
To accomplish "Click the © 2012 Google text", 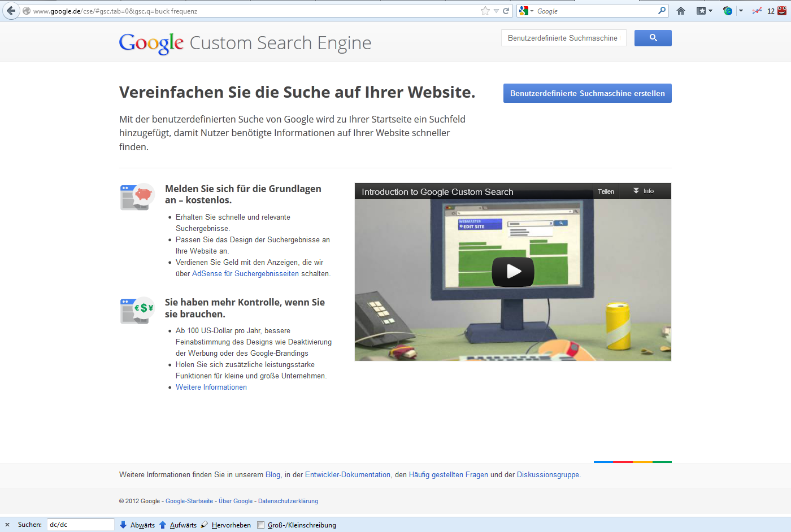I will (x=140, y=501).
